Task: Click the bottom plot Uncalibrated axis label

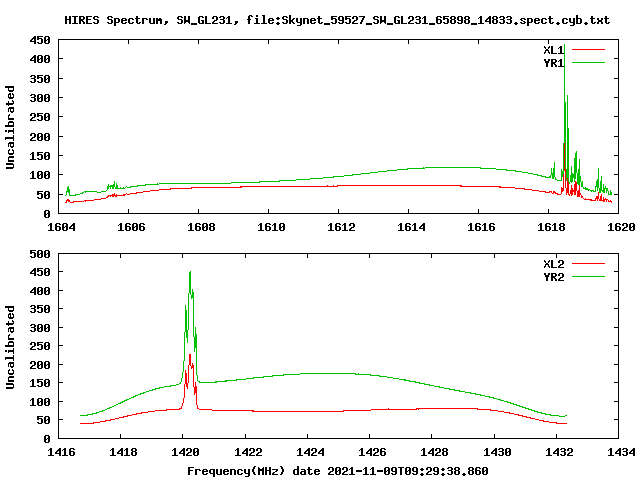Action: (10, 347)
